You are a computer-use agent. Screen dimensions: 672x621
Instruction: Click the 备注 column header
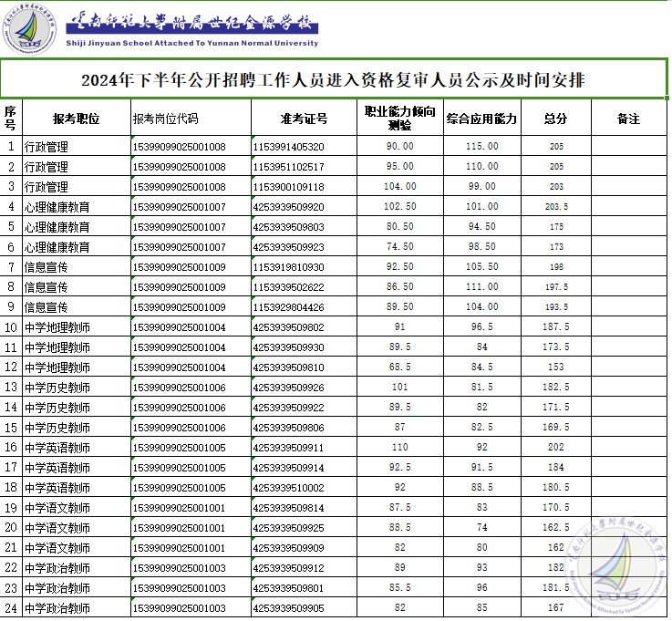click(x=628, y=119)
